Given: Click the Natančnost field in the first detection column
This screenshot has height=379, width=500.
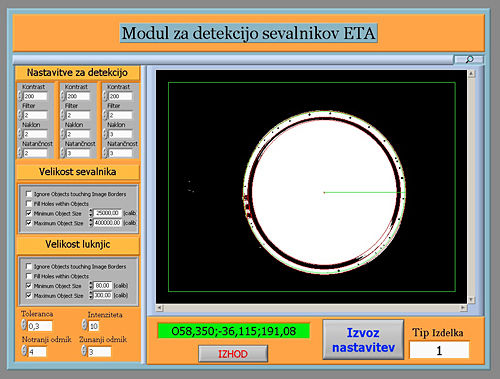Looking at the screenshot, I should point(35,153).
